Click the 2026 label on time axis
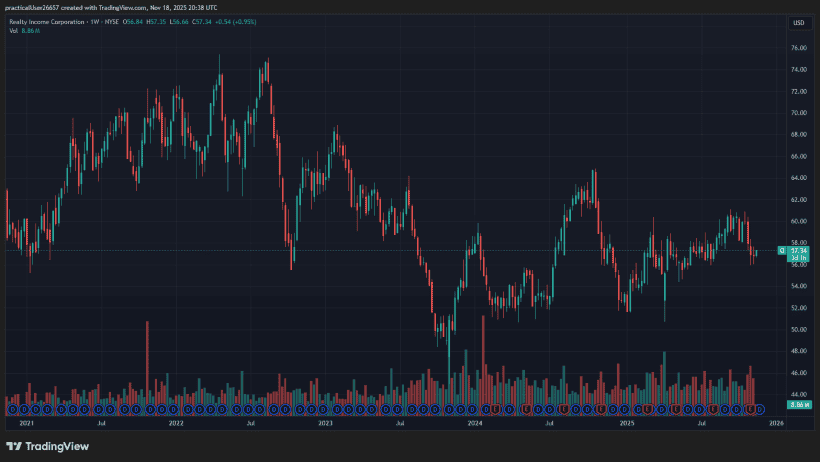This screenshot has height=462, width=820. point(776,423)
